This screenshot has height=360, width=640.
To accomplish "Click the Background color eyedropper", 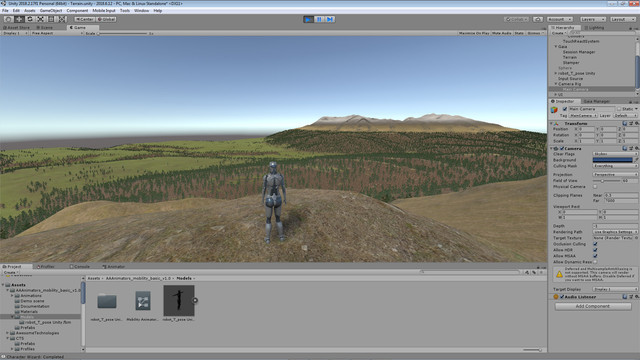I will 636,160.
